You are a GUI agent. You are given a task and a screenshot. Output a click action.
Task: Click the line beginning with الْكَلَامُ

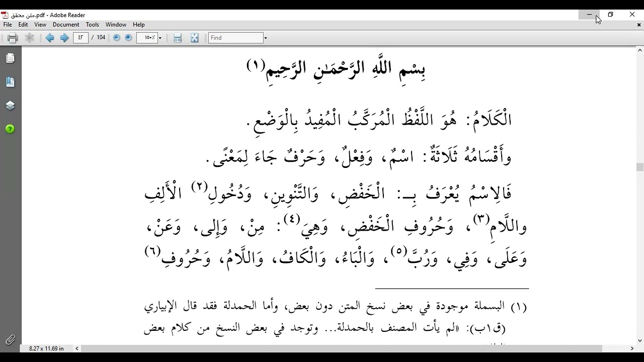(380, 120)
